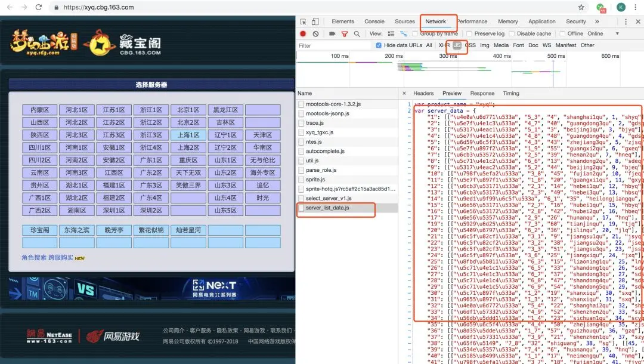Viewport: 644px width, 364px height.
Task: Open the Application tab
Action: pos(542,21)
